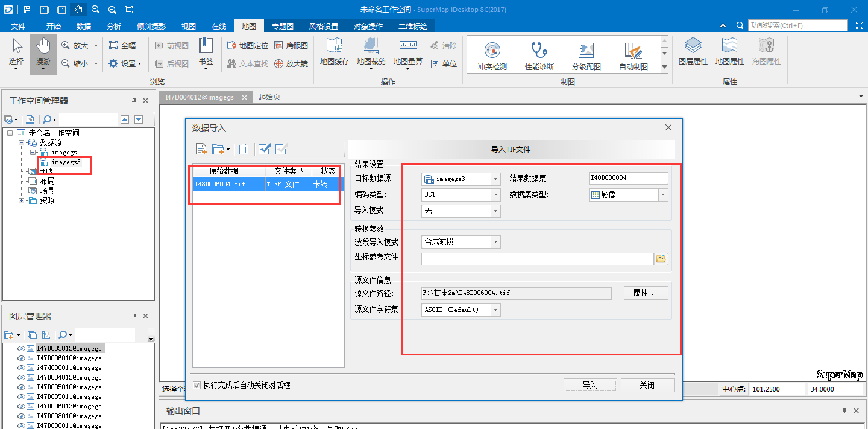Open 地图属性 map properties panel

click(730, 52)
